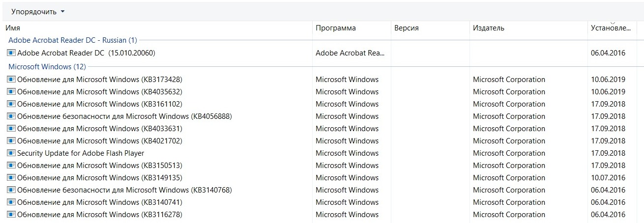Click the update icon for KB3161102
Screen dimensions: 644x223
(x=11, y=104)
